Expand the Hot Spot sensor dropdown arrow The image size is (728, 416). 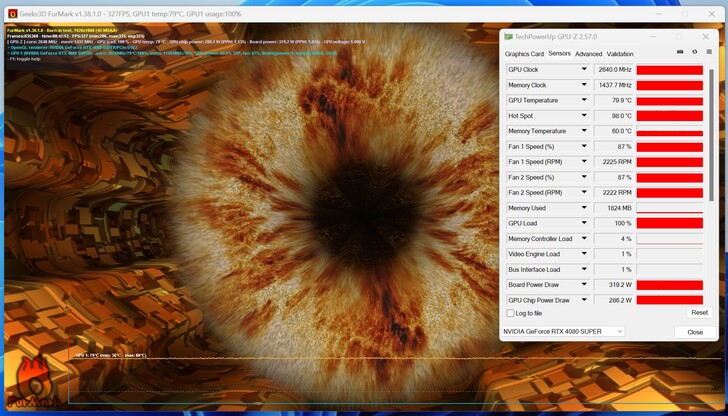583,116
